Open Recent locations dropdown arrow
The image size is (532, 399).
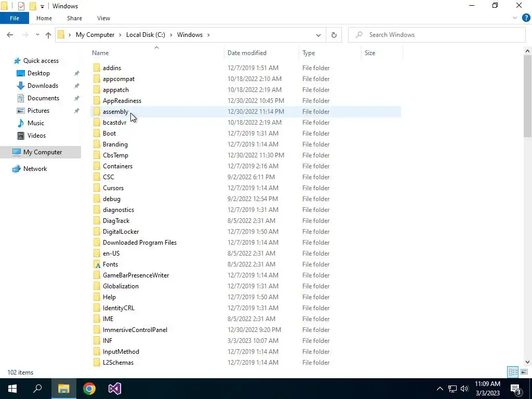pos(37,35)
